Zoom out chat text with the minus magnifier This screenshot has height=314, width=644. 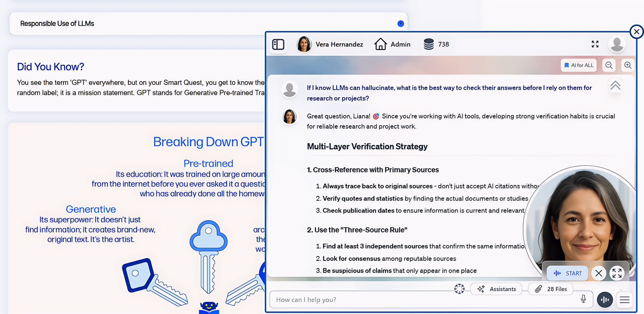(609, 65)
